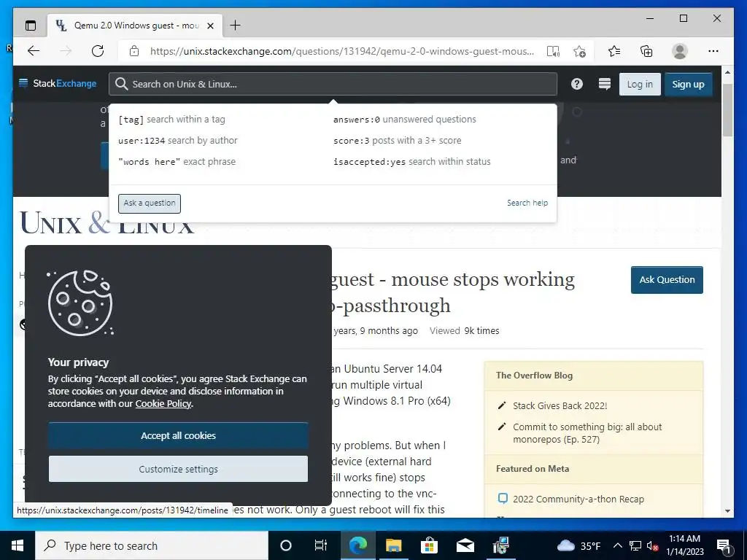Open the Mail app from the taskbar
Viewport: 747px width, 560px height.
point(465,545)
